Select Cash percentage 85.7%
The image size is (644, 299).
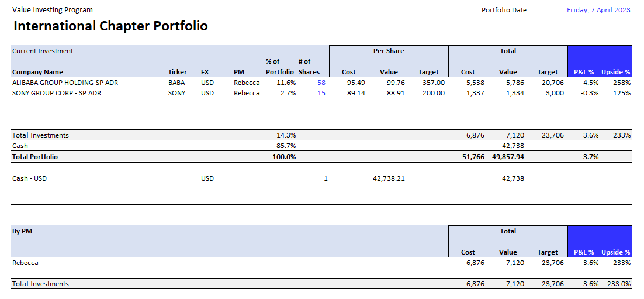tap(286, 146)
